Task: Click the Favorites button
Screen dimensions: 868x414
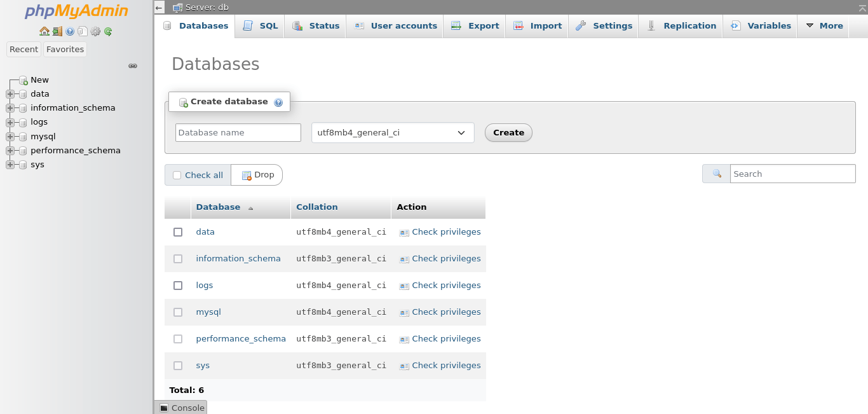Action: (x=65, y=50)
